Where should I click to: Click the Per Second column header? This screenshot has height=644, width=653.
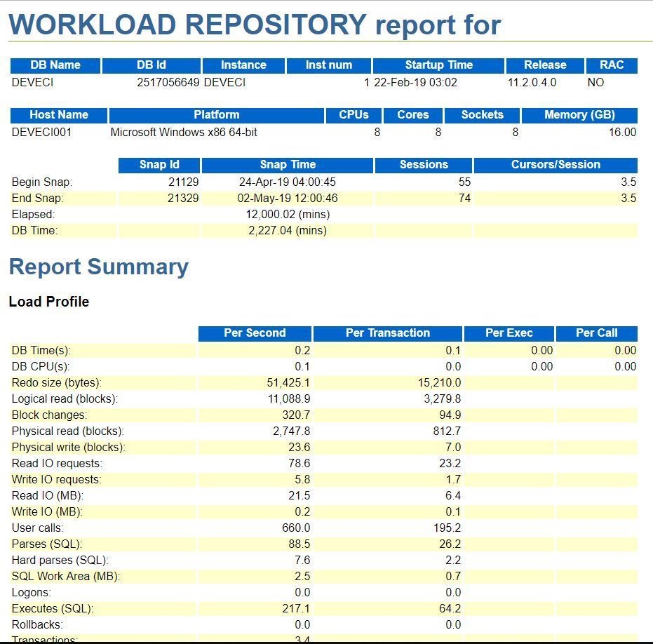[255, 333]
